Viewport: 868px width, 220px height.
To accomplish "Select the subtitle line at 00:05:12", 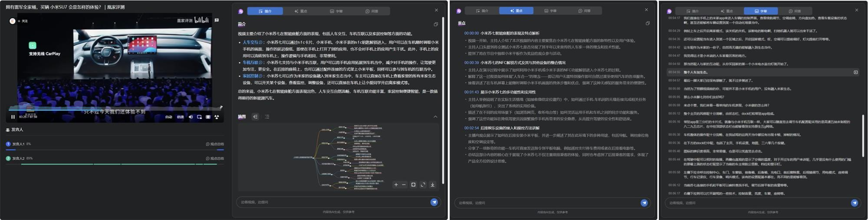I will (762, 113).
